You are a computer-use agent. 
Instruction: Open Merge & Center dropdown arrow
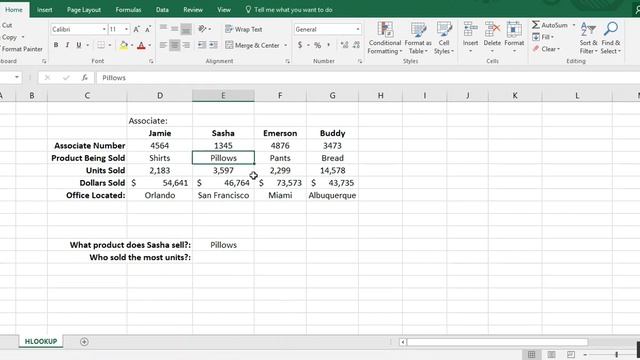coord(286,45)
